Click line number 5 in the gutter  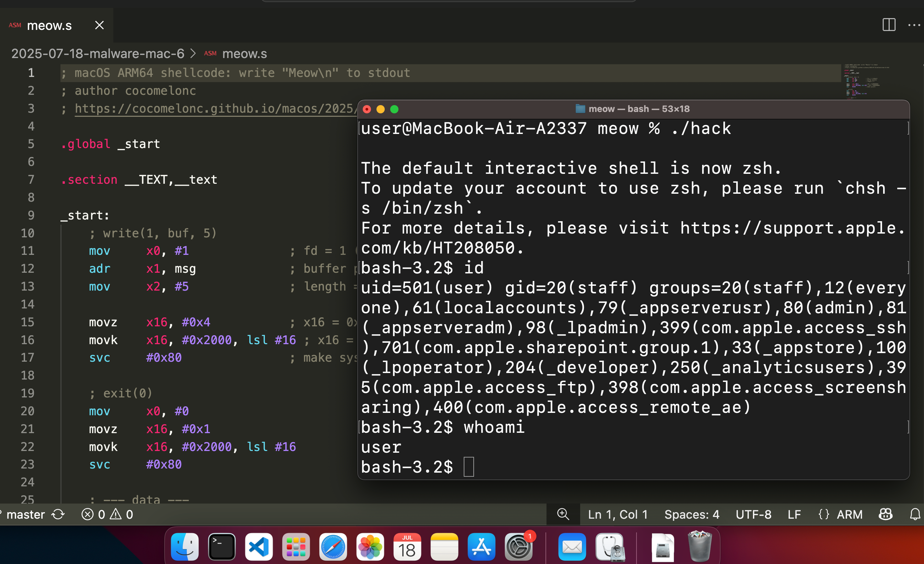[31, 144]
